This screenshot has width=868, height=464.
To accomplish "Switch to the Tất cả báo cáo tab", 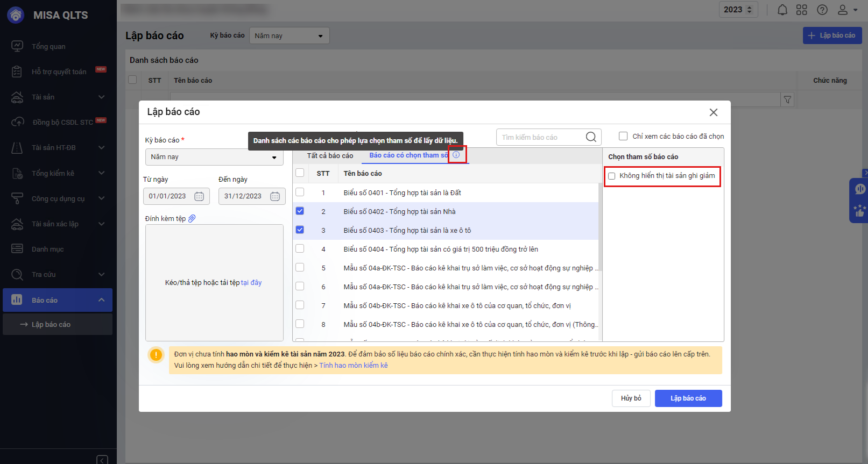I will pyautogui.click(x=330, y=155).
